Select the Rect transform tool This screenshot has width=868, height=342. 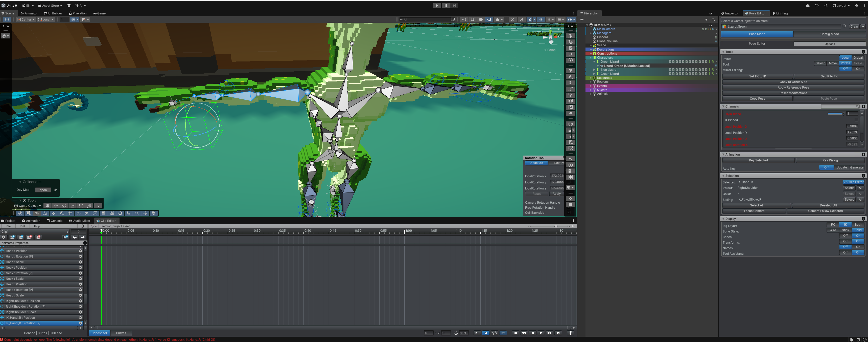tap(81, 206)
